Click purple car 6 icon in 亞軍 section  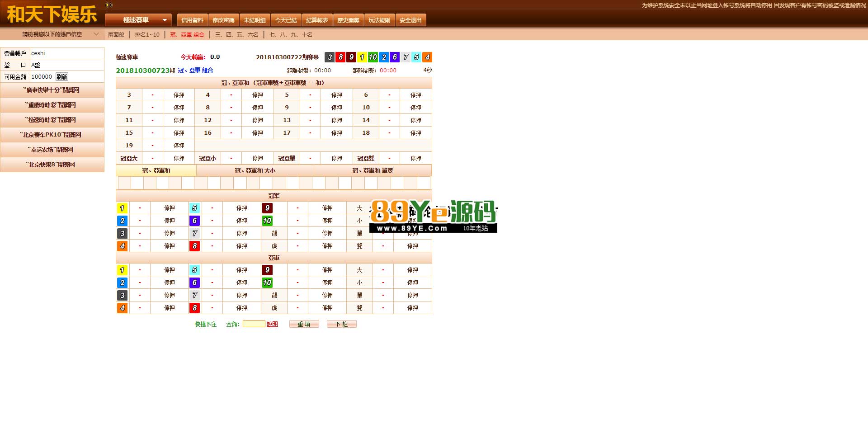194,283
